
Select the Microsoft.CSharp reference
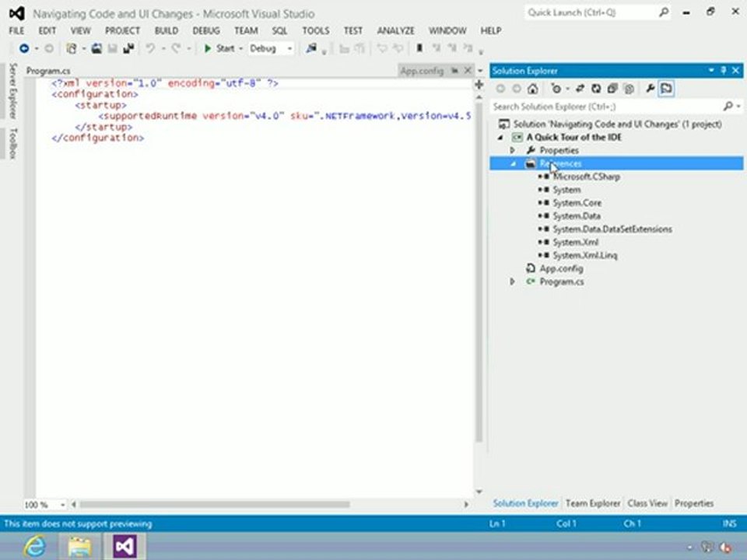click(x=586, y=177)
